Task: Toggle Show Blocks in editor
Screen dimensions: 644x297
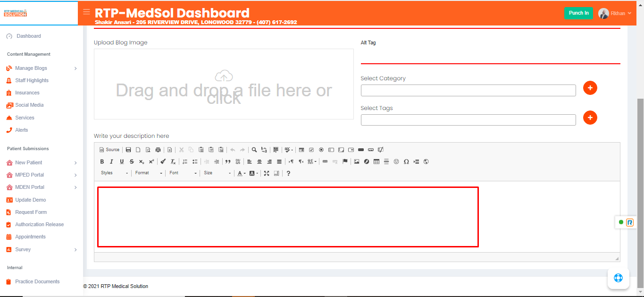Action: click(x=276, y=173)
